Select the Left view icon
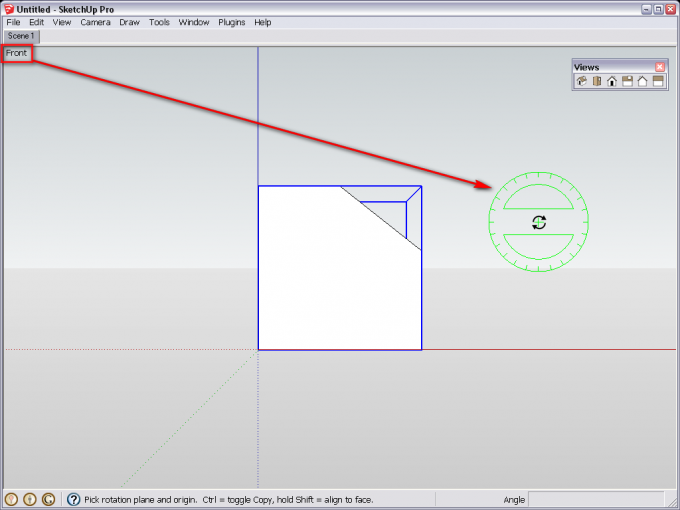This screenshot has width=680, height=510. pyautogui.click(x=658, y=82)
